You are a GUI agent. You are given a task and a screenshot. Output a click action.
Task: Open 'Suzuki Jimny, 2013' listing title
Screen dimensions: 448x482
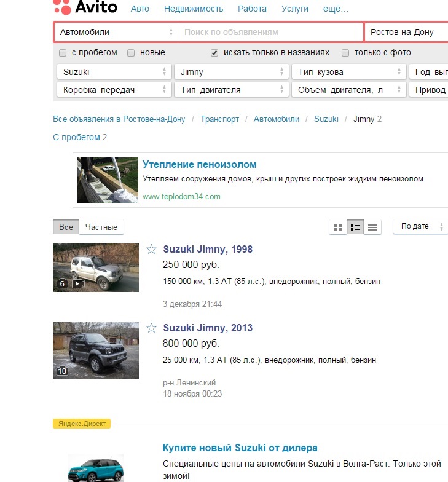208,328
